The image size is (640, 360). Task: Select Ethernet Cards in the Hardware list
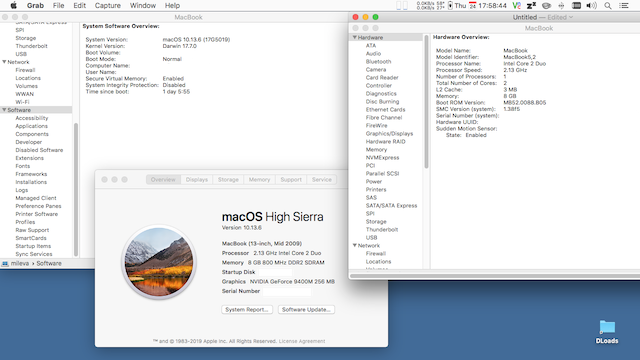click(385, 110)
